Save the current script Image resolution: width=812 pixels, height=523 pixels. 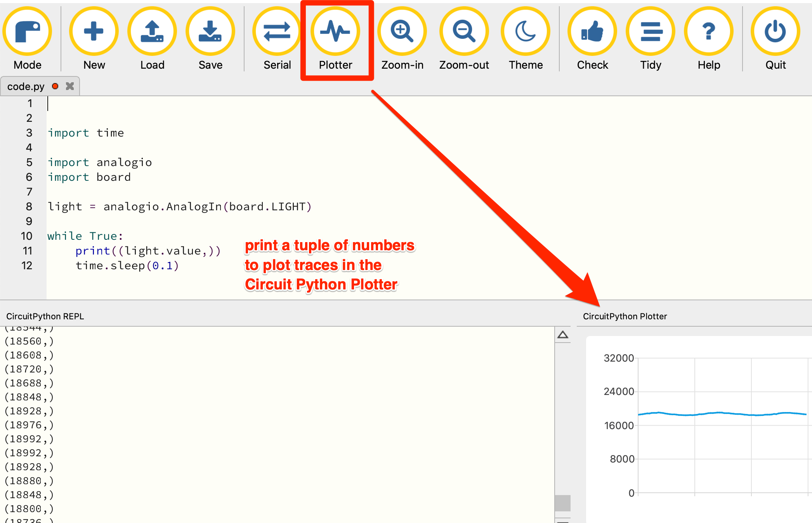tap(210, 32)
